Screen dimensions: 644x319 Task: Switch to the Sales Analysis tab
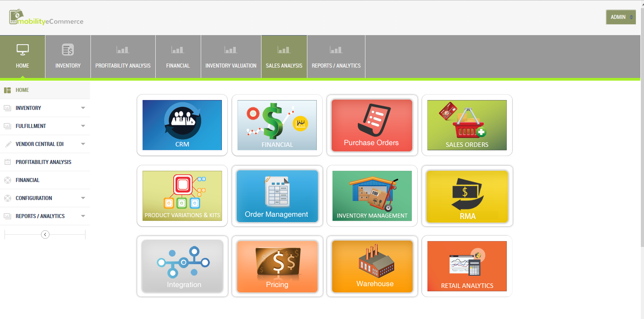(x=284, y=56)
